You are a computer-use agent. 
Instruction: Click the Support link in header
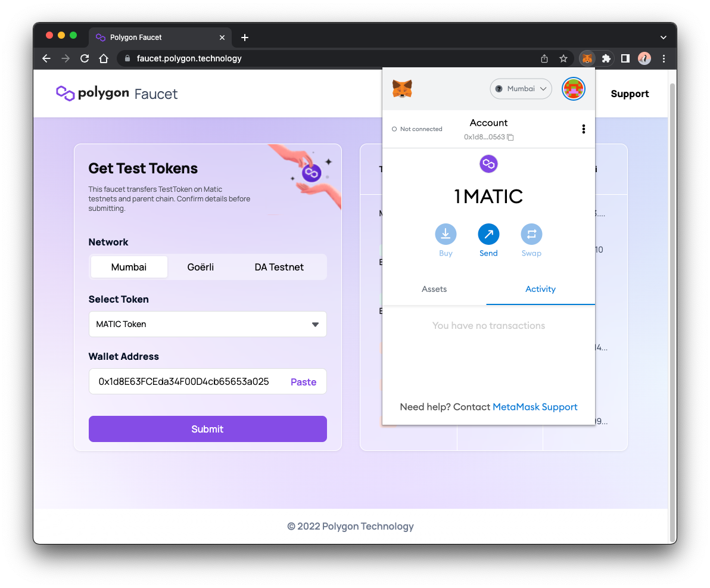click(x=630, y=94)
